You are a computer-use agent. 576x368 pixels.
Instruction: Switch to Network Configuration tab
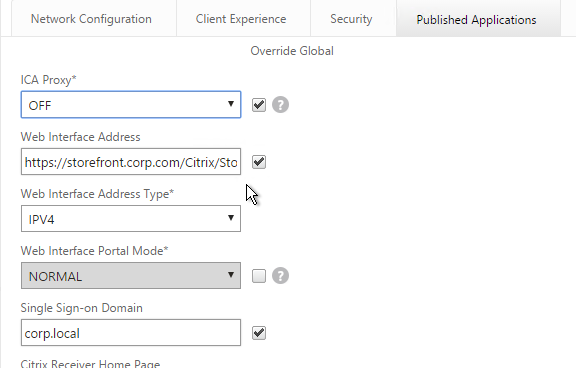pyautogui.click(x=91, y=19)
